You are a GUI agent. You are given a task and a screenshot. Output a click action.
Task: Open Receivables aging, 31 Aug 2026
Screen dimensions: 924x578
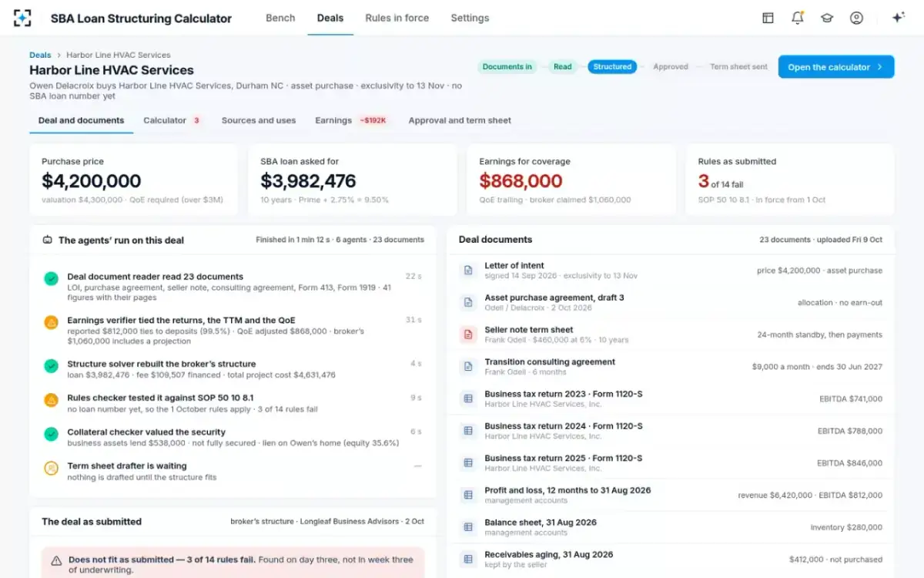coord(671,559)
